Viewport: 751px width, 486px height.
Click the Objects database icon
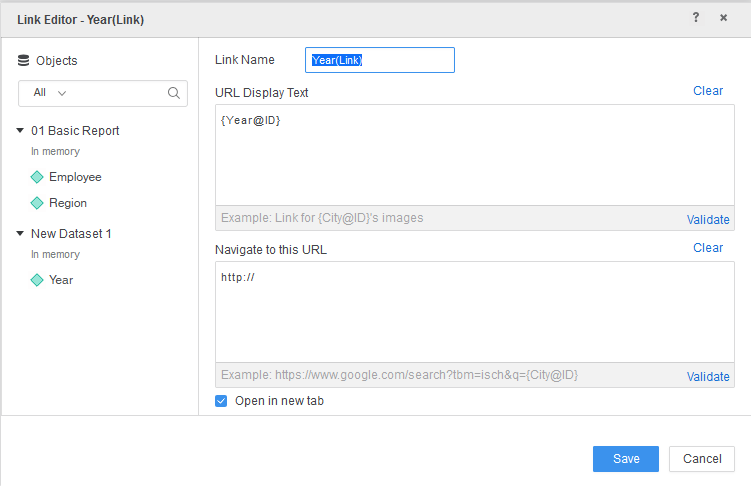click(x=23, y=61)
